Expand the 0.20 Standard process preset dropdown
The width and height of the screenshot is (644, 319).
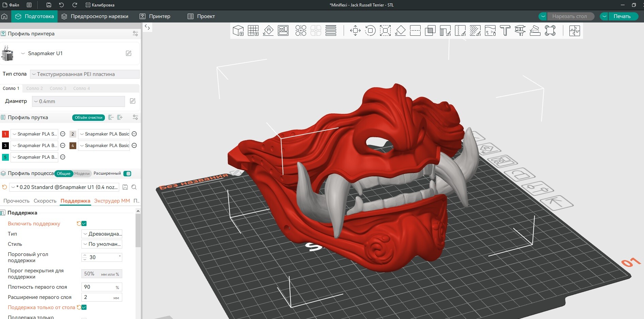pyautogui.click(x=65, y=187)
